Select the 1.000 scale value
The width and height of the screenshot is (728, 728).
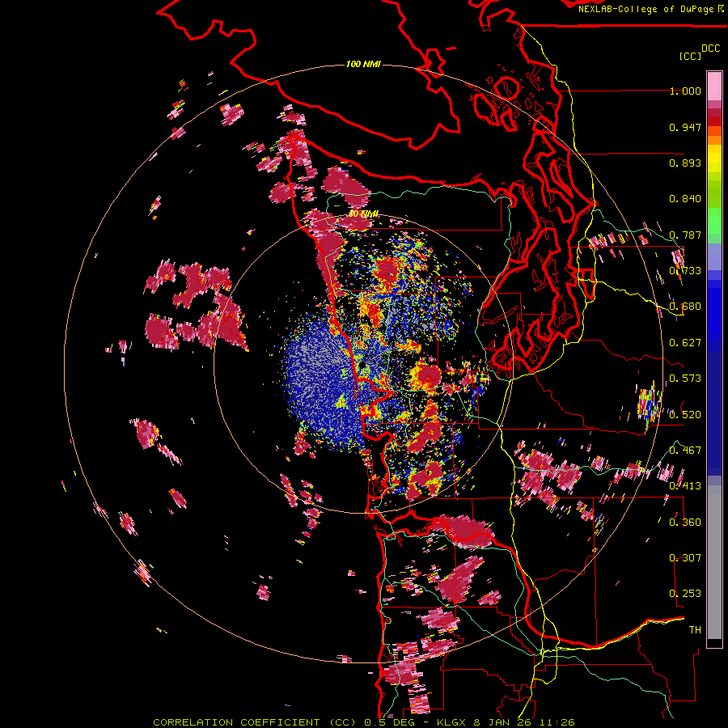tap(685, 91)
